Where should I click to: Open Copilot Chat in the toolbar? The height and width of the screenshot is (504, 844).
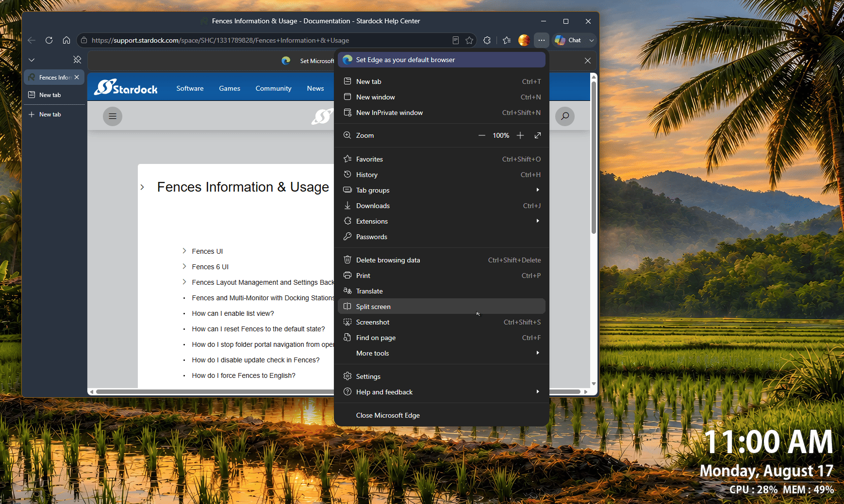pyautogui.click(x=568, y=40)
